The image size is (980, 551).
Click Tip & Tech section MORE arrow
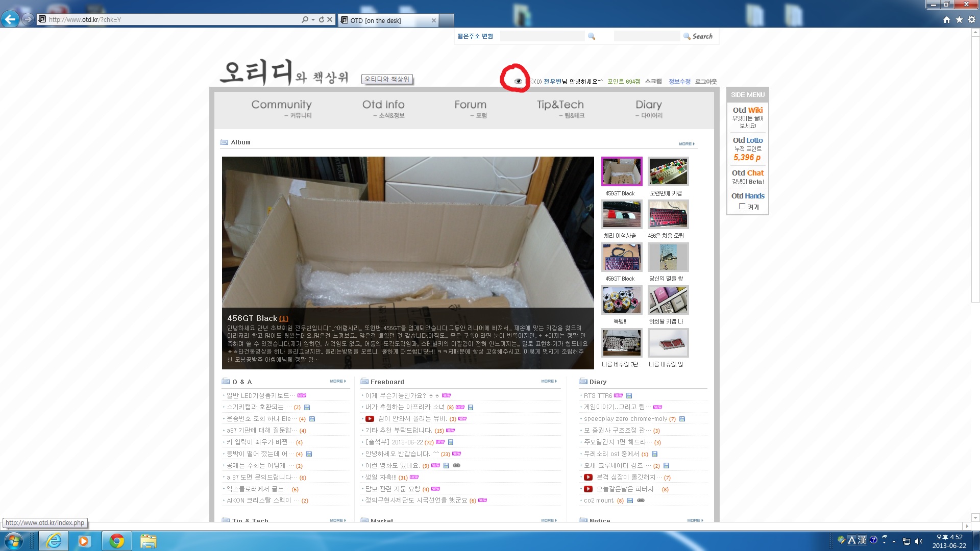tap(338, 520)
